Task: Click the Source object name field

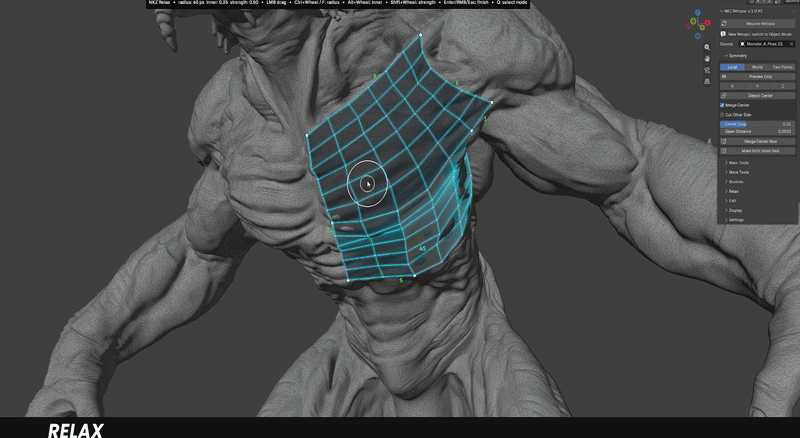Action: (x=767, y=44)
